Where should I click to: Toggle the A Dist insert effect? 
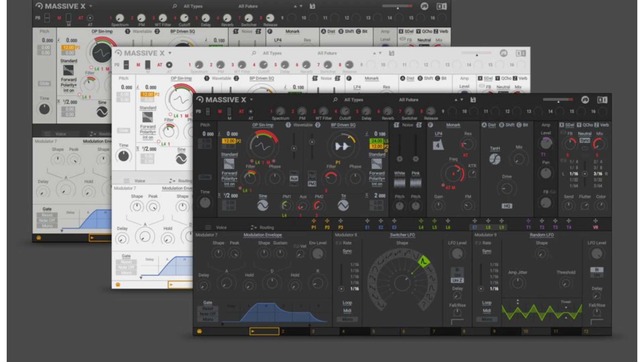click(x=489, y=125)
